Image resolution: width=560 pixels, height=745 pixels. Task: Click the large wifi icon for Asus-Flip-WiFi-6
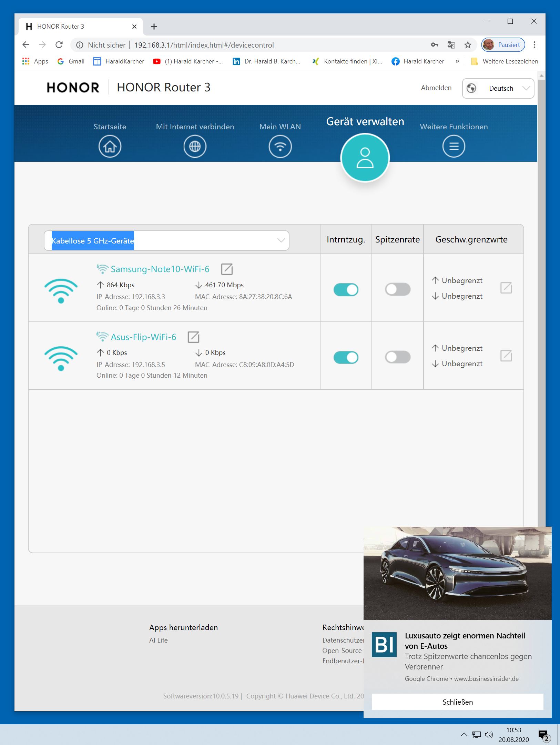[61, 358]
